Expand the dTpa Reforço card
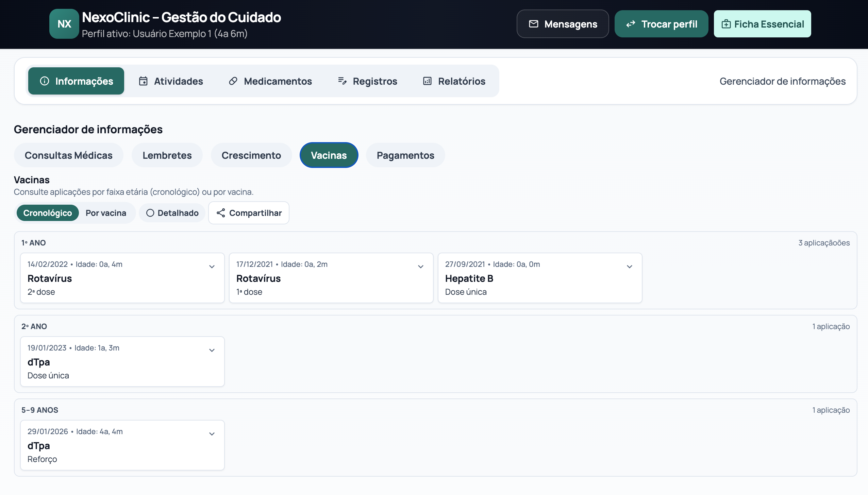Viewport: 868px width, 495px height. point(212,434)
